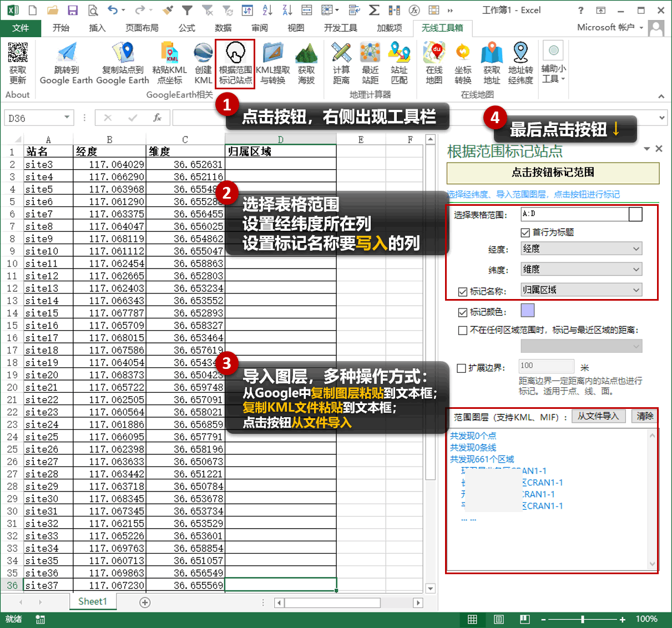Click the layer list scrollbar down arrow
The width and height of the screenshot is (672, 628).
coord(653,564)
